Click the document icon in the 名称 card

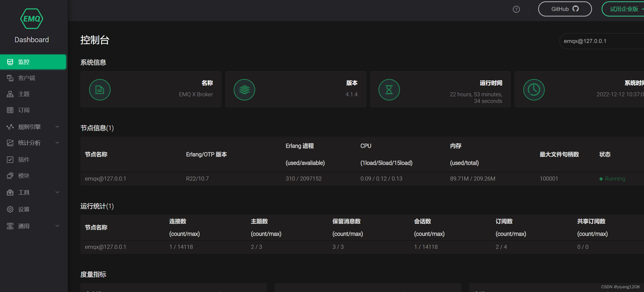(100, 90)
